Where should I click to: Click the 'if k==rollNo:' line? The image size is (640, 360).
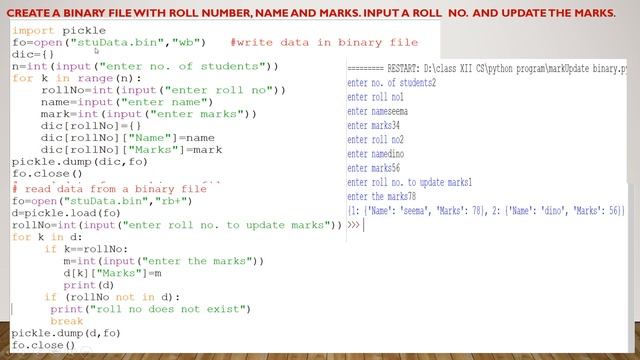point(86,249)
